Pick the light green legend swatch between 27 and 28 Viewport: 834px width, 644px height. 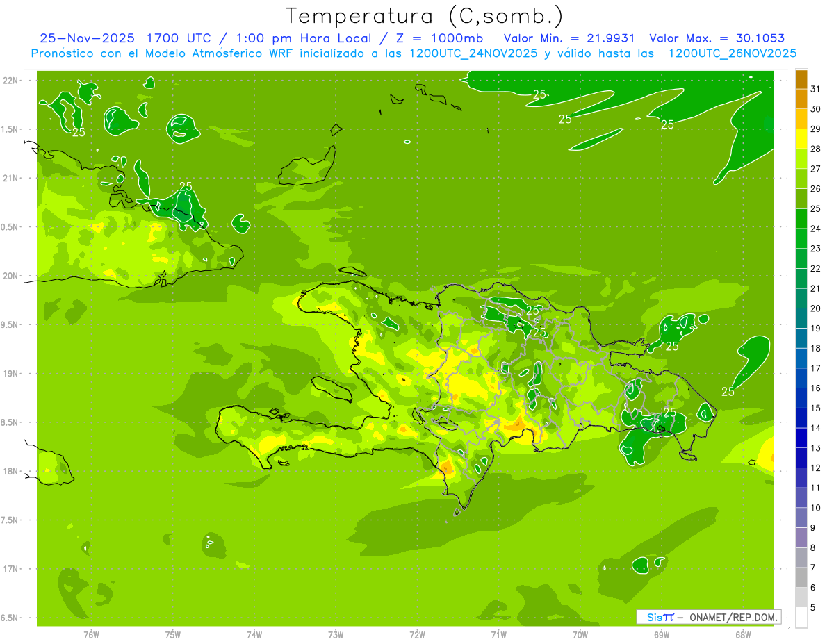[x=801, y=159]
